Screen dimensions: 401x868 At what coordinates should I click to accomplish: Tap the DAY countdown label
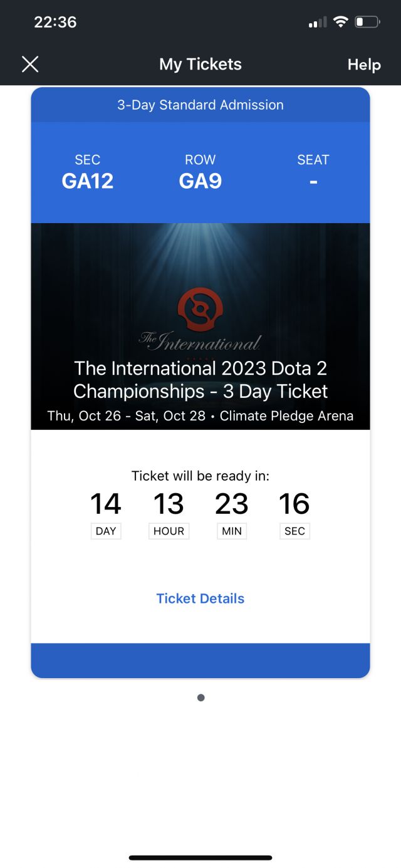coord(106,531)
